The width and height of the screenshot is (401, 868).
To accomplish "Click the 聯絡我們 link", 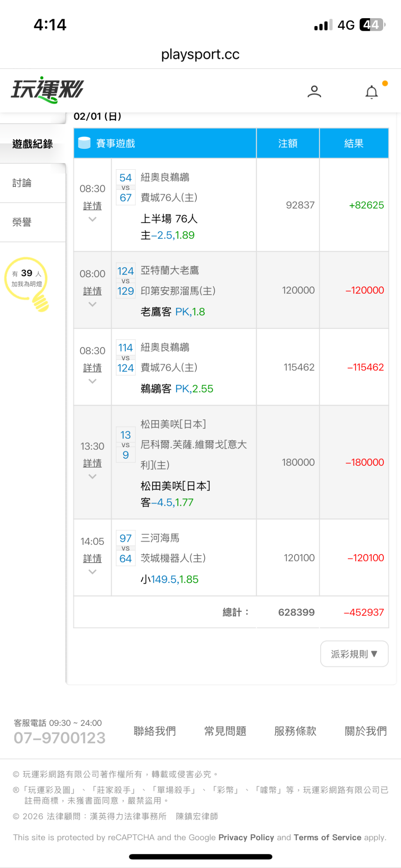I will [155, 731].
